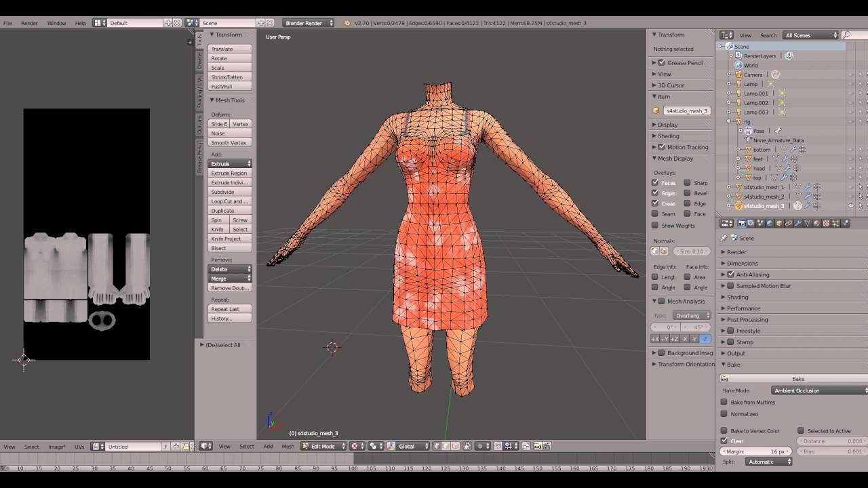Enable the Sharp overlay checkbox

pos(687,183)
